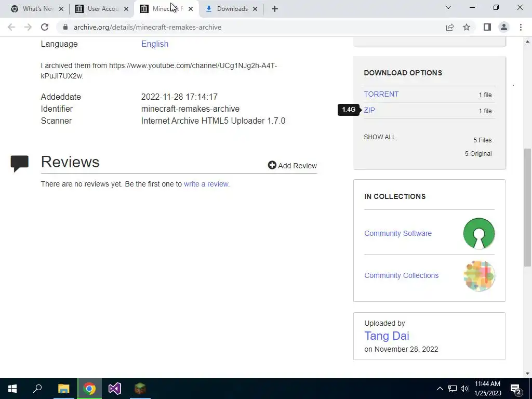The width and height of the screenshot is (532, 399).
Task: Open a new browser tab
Action: [275, 9]
